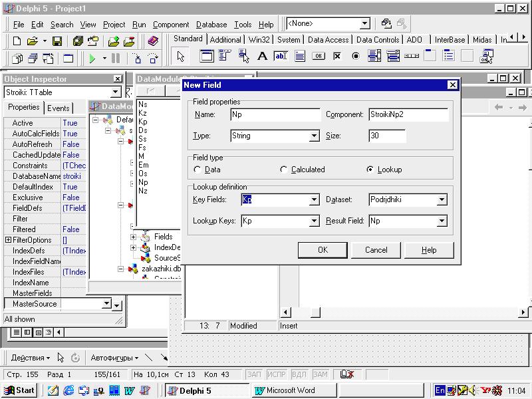Click the Windows Start button
This screenshot has width=532, height=399.
click(19, 390)
